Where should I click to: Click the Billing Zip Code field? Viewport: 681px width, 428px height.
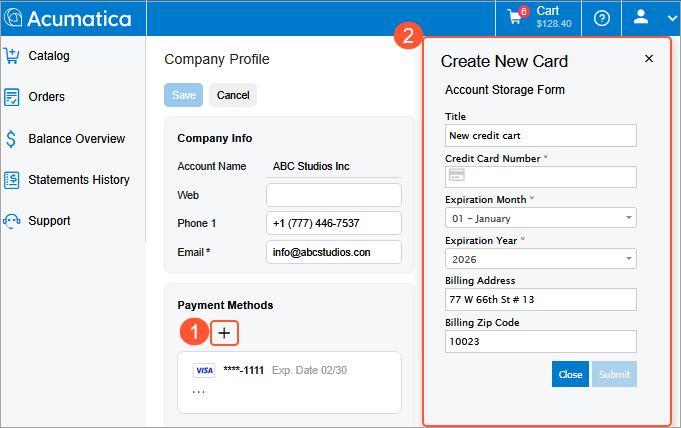[x=540, y=341]
